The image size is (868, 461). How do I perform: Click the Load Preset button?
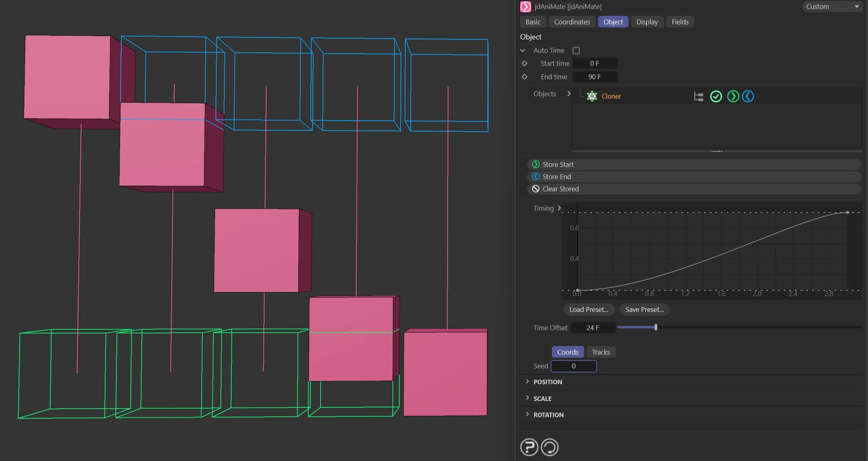click(x=588, y=309)
